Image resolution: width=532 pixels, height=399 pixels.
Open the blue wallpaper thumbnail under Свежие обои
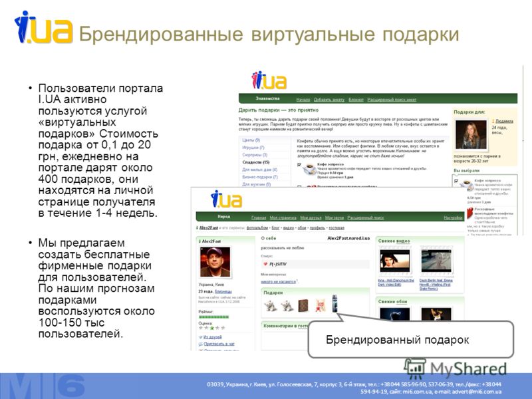395,314
